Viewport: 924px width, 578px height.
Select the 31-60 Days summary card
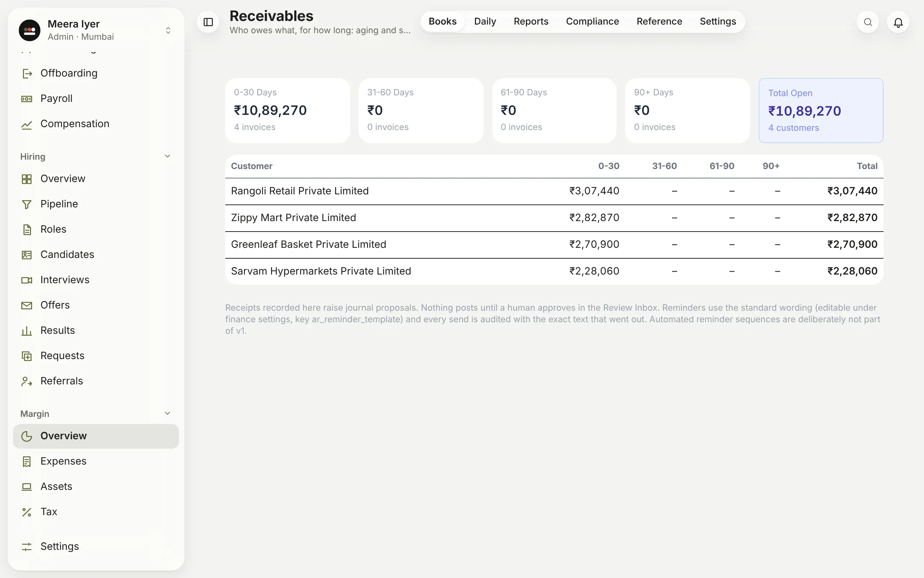tap(421, 111)
